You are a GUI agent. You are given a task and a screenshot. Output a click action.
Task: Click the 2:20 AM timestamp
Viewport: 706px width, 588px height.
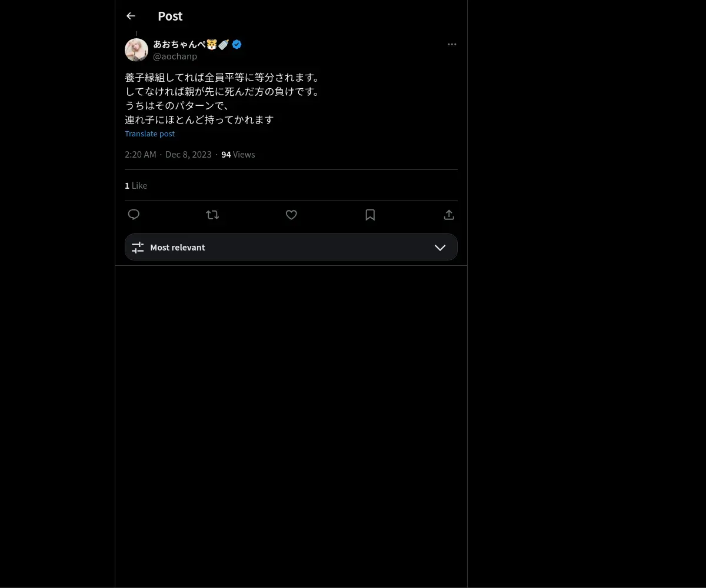click(141, 154)
